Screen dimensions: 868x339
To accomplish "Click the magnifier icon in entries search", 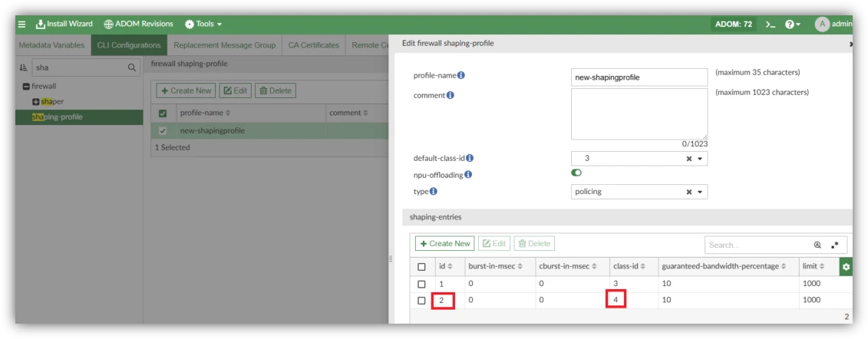I will coord(817,245).
